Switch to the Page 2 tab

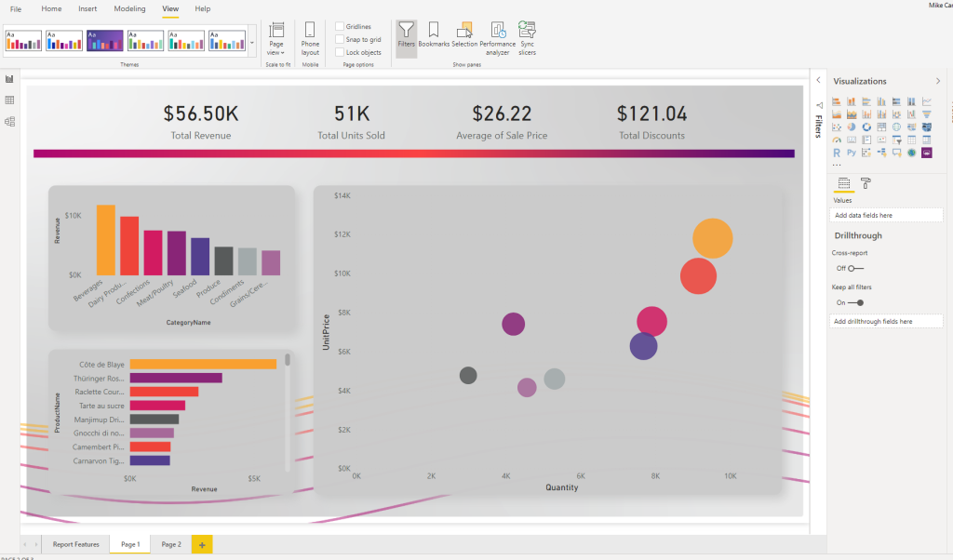click(171, 544)
